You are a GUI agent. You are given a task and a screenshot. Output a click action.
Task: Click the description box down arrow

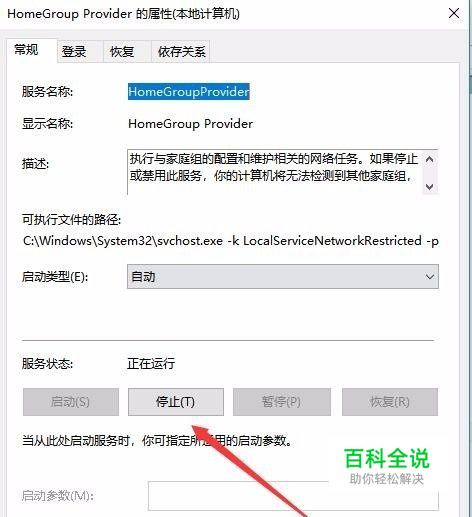pyautogui.click(x=430, y=187)
